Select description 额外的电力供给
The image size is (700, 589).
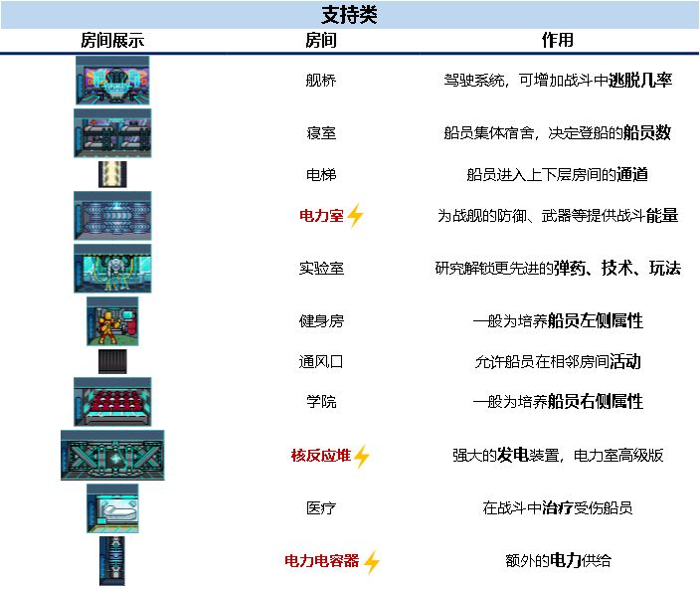558,560
